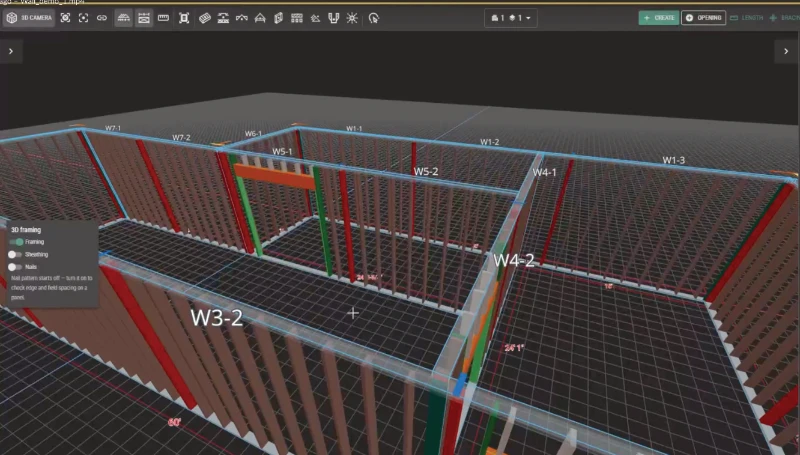Screen dimensions: 800x455
Task: Toggle the highlighted roof truss view icon
Action: [123, 18]
